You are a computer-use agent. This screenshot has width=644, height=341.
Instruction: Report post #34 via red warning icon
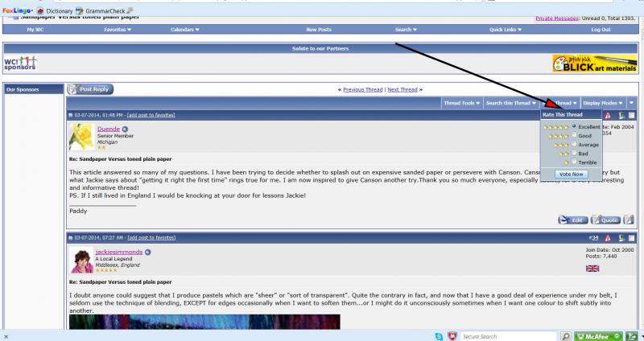608,238
